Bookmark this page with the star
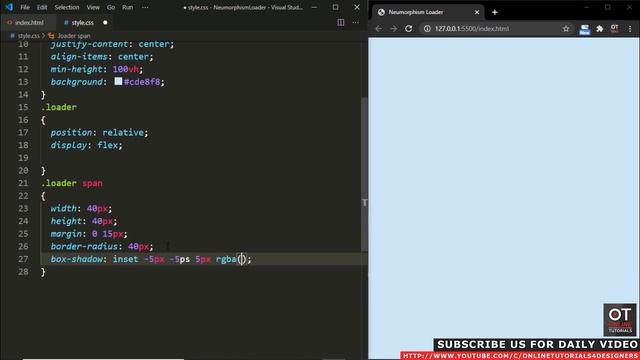Image resolution: width=640 pixels, height=360 pixels. [x=566, y=29]
